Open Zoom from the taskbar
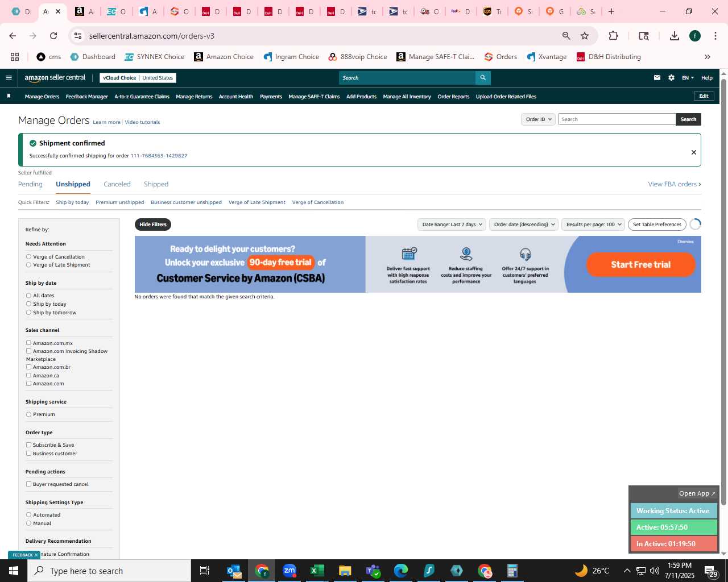 (289, 571)
